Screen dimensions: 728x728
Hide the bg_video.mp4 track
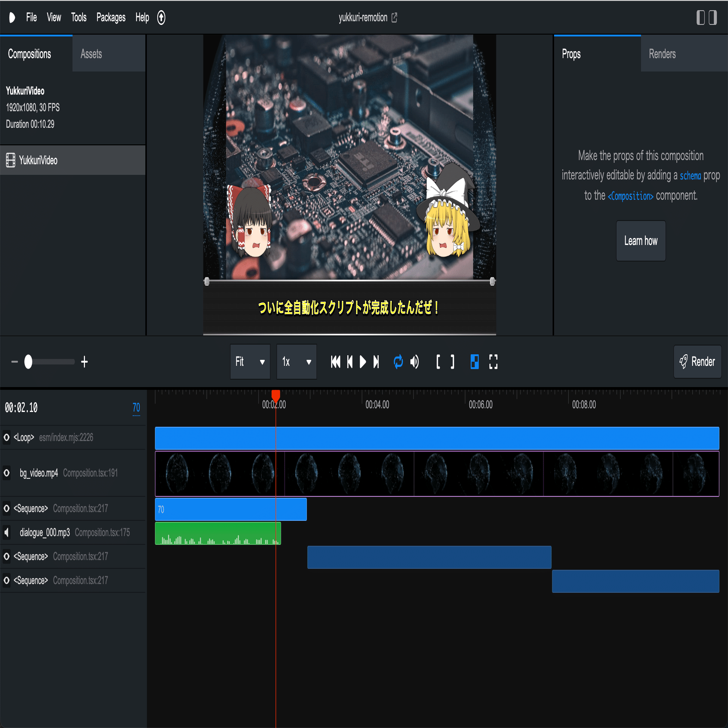tap(6, 473)
